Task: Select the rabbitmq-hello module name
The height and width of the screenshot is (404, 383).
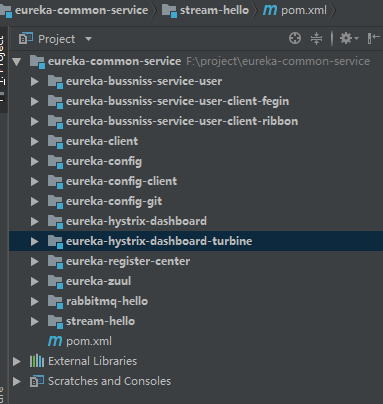Action: 107,302
